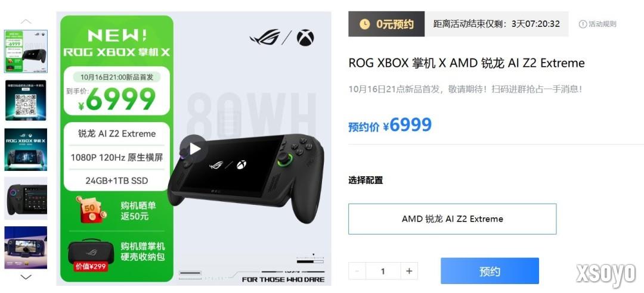644x293 pixels.
Task: Click the carrying case icon valued ¥299
Action: (91, 254)
